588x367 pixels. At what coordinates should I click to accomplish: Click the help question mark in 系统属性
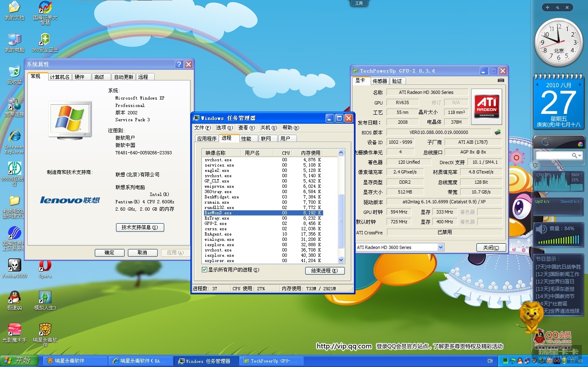[x=179, y=64]
